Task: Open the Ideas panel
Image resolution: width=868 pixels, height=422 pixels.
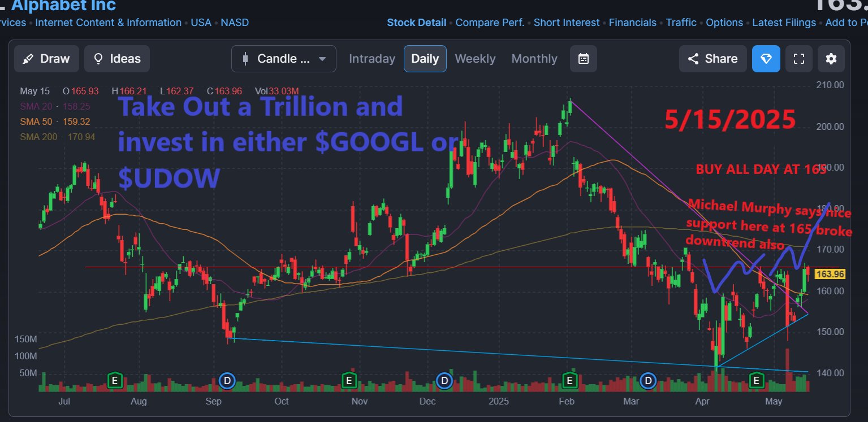Action: (117, 59)
